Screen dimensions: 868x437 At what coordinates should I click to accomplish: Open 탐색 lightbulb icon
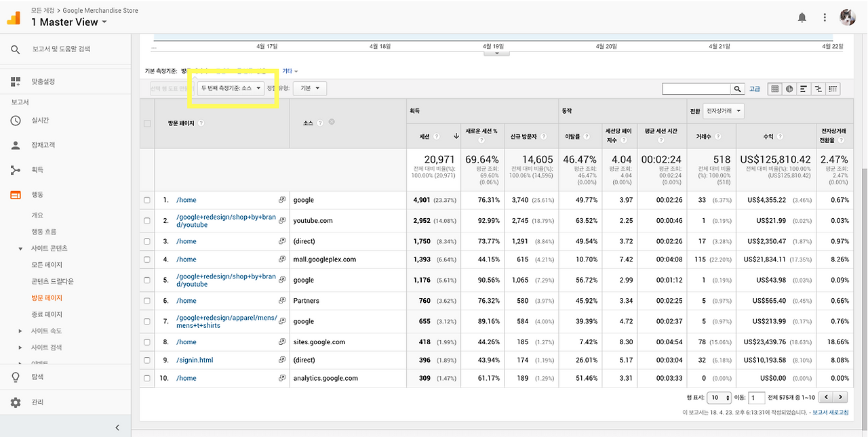(x=16, y=377)
